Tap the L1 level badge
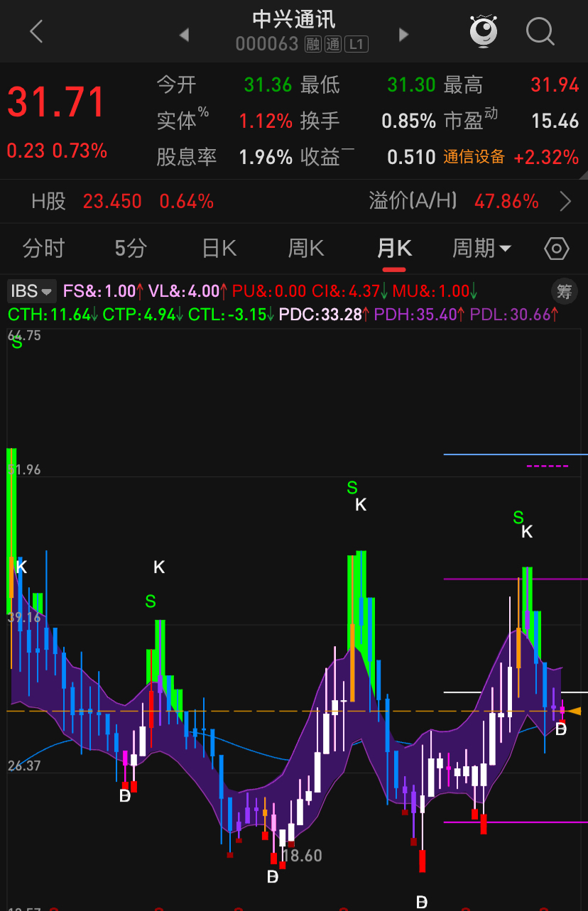588x911 pixels. point(356,45)
